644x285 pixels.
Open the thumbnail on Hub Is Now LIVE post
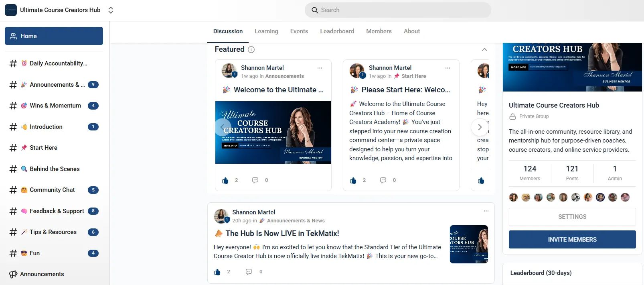(469, 244)
